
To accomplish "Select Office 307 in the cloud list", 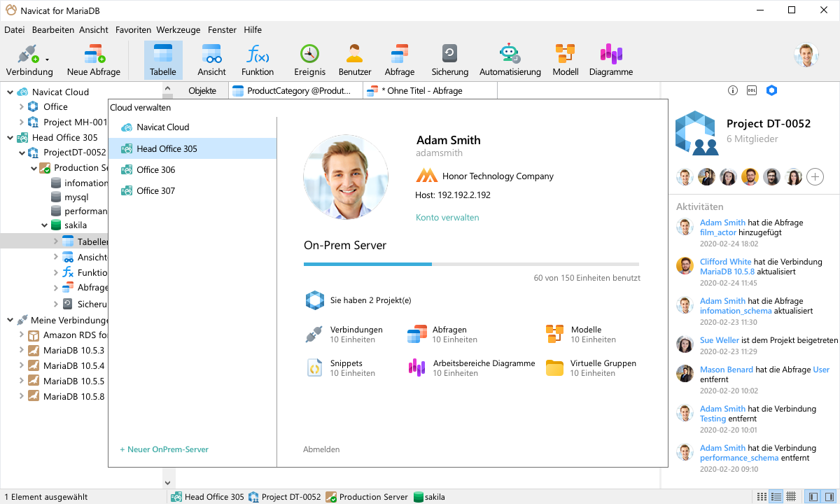I will coord(192,190).
